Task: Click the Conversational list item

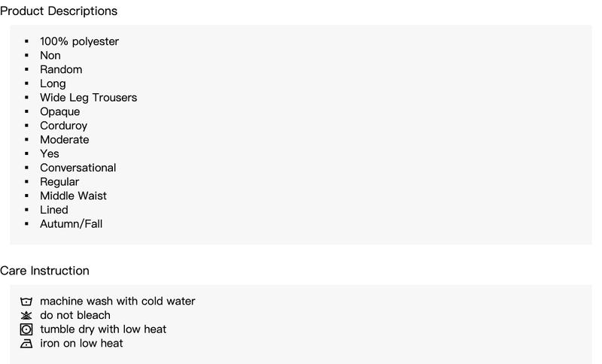Action: pyautogui.click(x=78, y=168)
